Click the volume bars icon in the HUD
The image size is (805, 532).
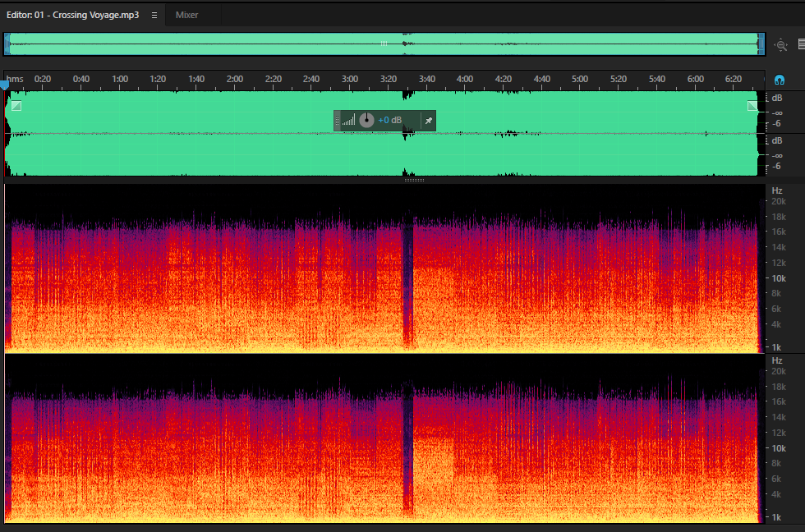[x=348, y=121]
